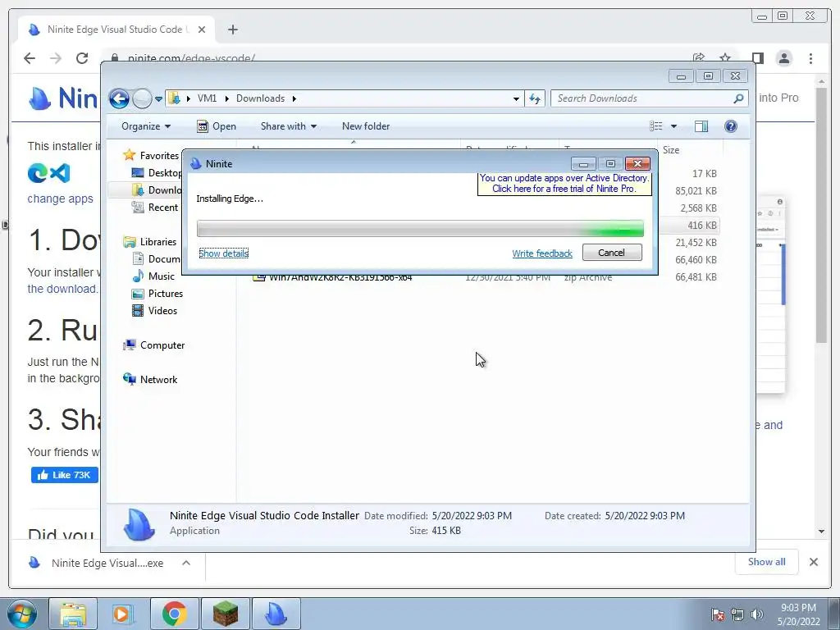Open the Share with menu
The height and width of the screenshot is (630, 840).
(288, 126)
